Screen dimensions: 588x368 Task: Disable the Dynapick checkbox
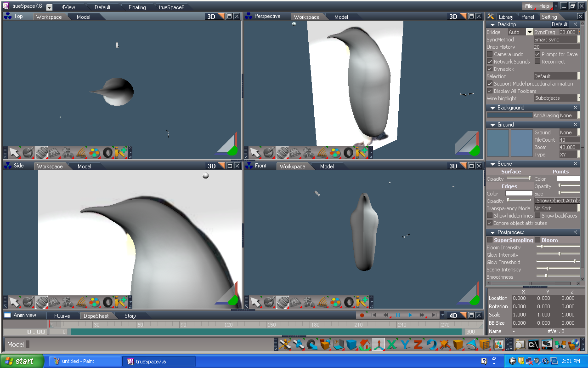(490, 69)
